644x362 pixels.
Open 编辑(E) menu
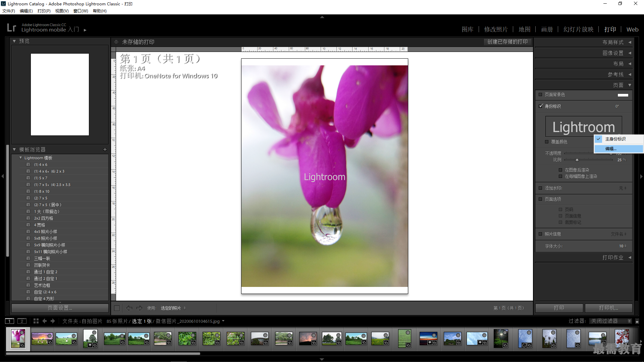pos(26,11)
